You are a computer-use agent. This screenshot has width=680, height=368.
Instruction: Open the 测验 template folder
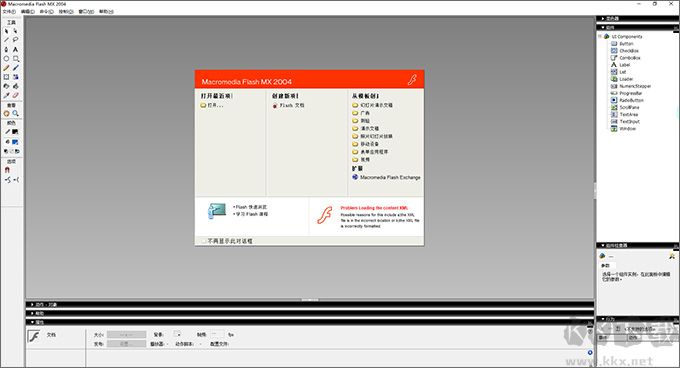361,121
